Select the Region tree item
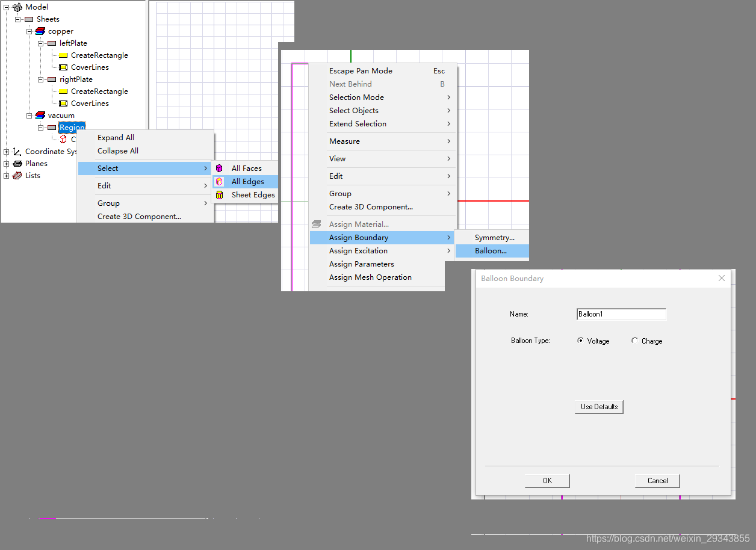756x550 pixels. (72, 128)
